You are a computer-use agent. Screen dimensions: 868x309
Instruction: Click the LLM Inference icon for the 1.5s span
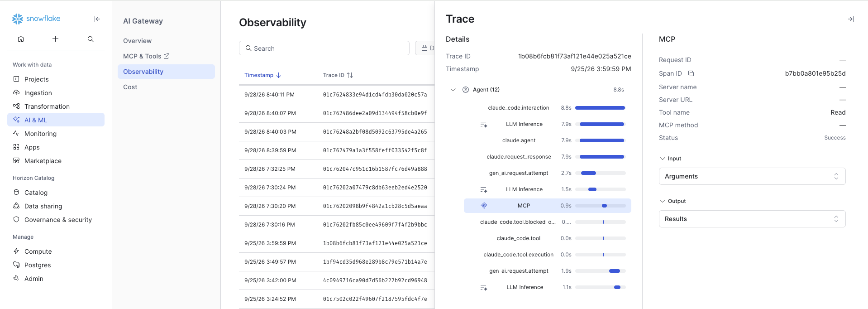click(x=484, y=189)
